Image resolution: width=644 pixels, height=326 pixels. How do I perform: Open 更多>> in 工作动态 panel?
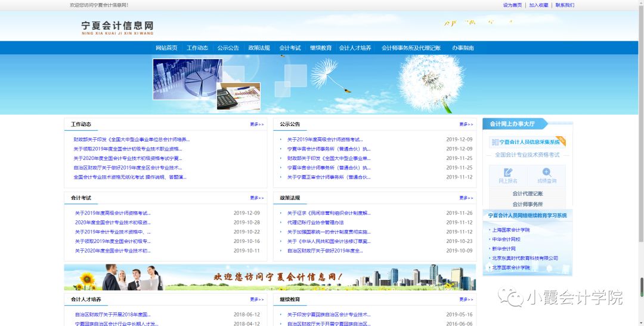257,124
